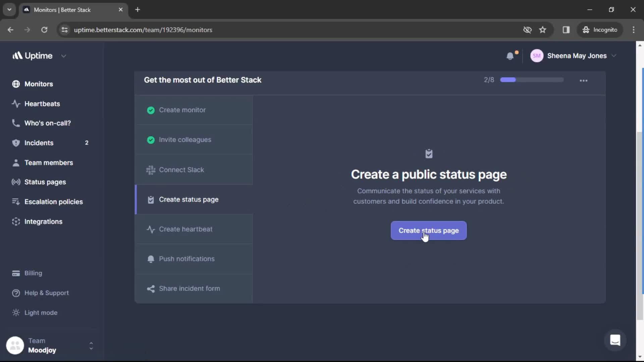
Task: Click the 2/8 onboarding progress bar
Action: coord(532,80)
